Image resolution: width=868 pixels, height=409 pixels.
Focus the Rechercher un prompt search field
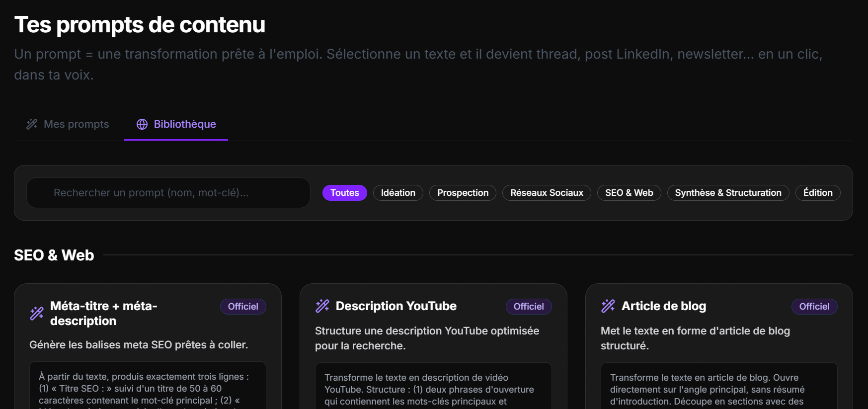168,193
